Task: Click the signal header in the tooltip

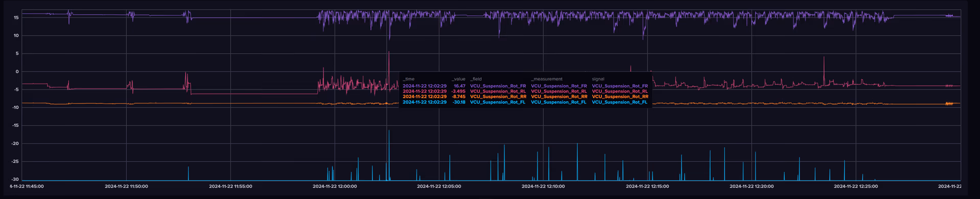Action: [x=598, y=79]
